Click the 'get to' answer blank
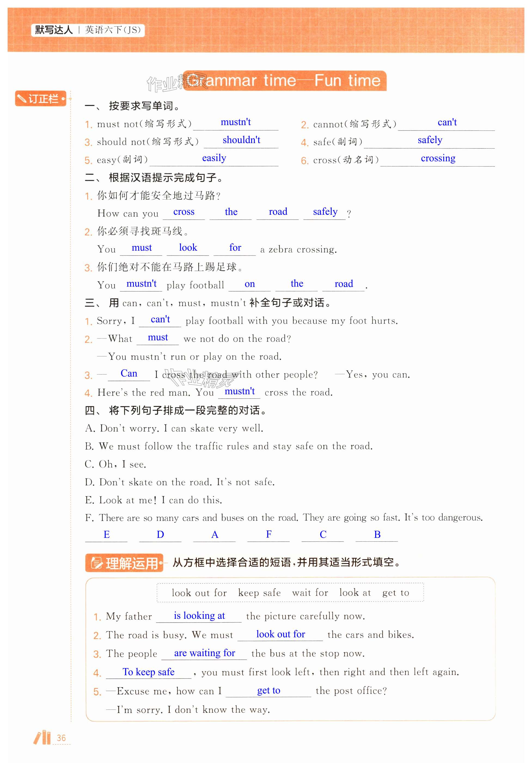Screen dimensions: 532x770 click(268, 691)
